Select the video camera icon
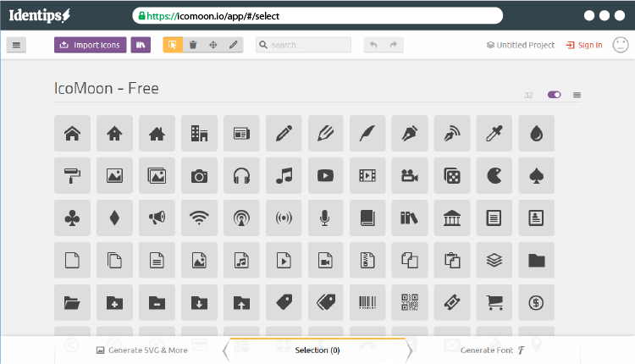Image resolution: width=635 pixels, height=364 pixels. coord(410,176)
